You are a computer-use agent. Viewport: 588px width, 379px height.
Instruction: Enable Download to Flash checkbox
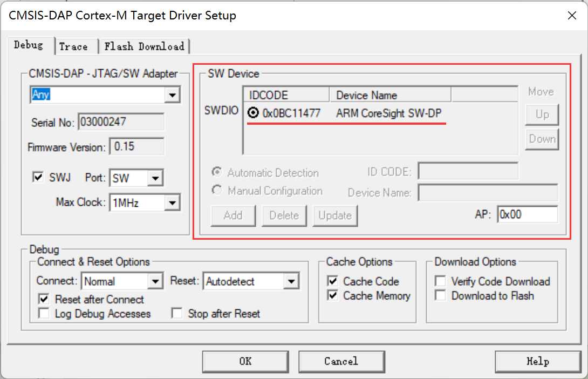pos(441,296)
